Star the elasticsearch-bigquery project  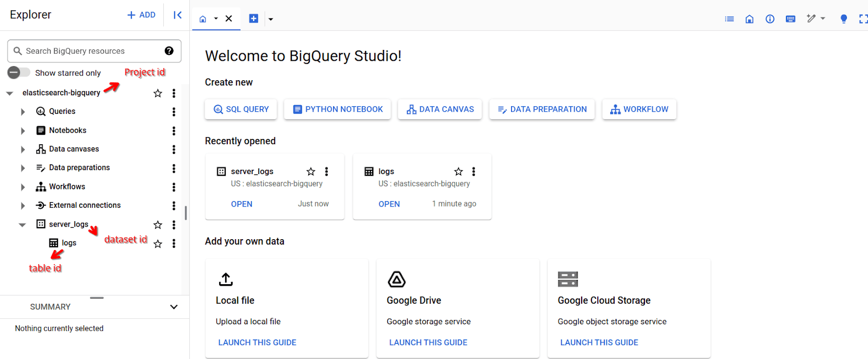click(158, 93)
